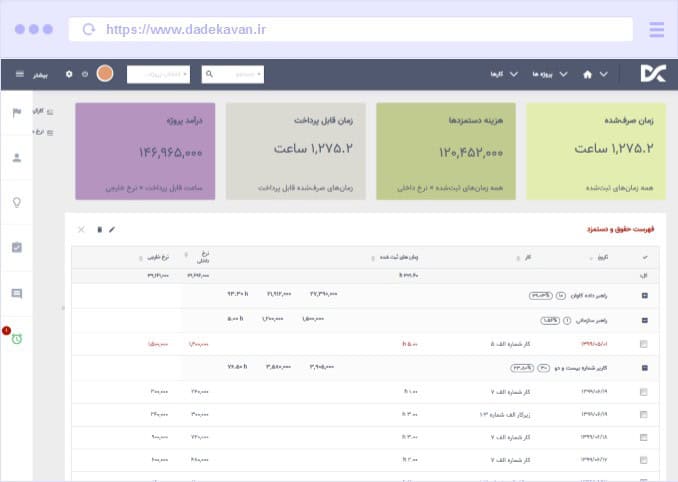Click the value ۱۲۰,۴۵۲,۰۰۰
This screenshot has height=482, width=678.
coord(471,153)
